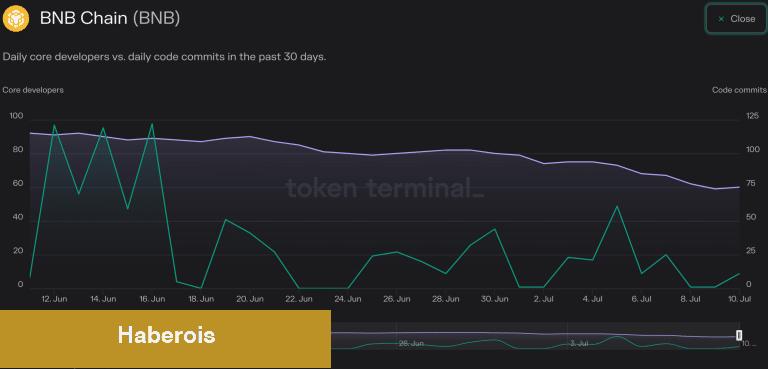Click the left axis value 60
The image size is (768, 369).
pos(17,184)
